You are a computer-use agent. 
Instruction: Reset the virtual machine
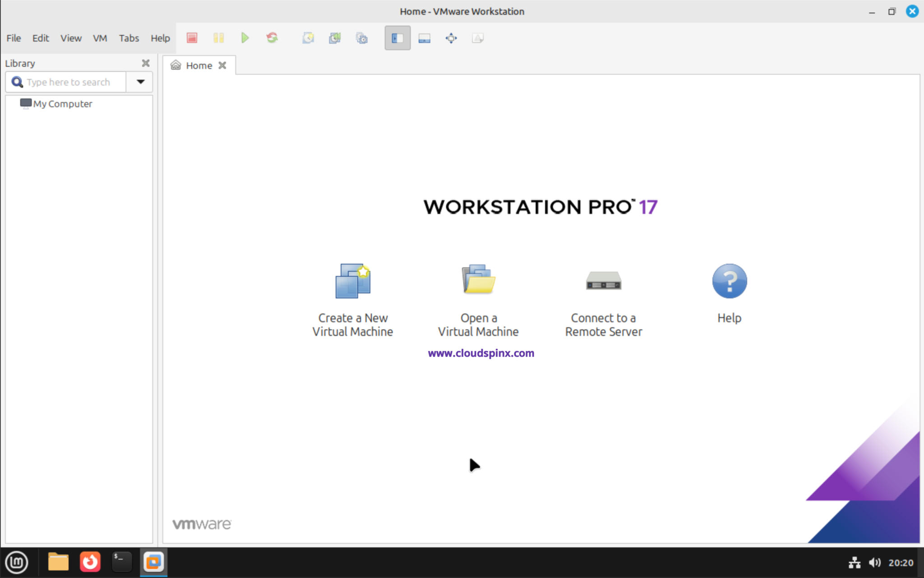pos(272,38)
